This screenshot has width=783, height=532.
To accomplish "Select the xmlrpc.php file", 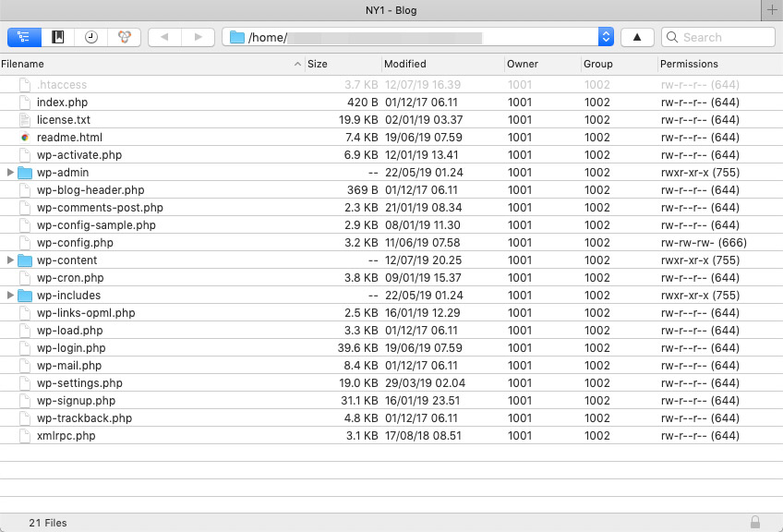I will point(66,436).
